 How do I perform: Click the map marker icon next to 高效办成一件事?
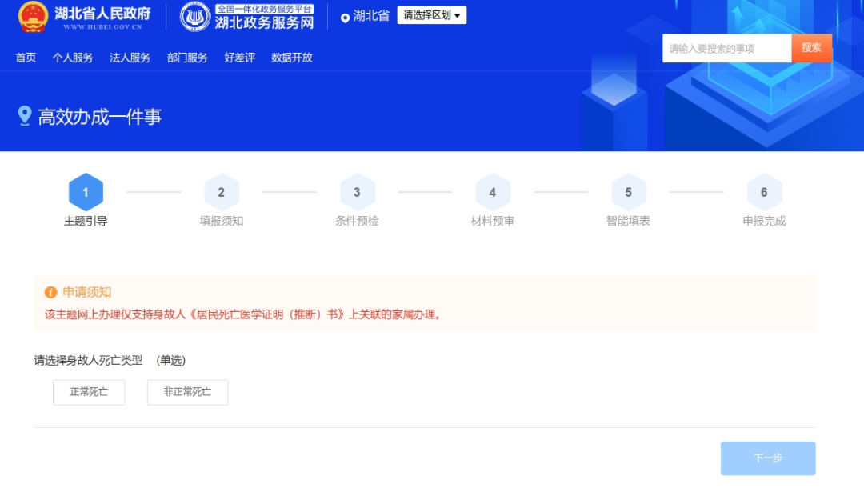coord(23,117)
